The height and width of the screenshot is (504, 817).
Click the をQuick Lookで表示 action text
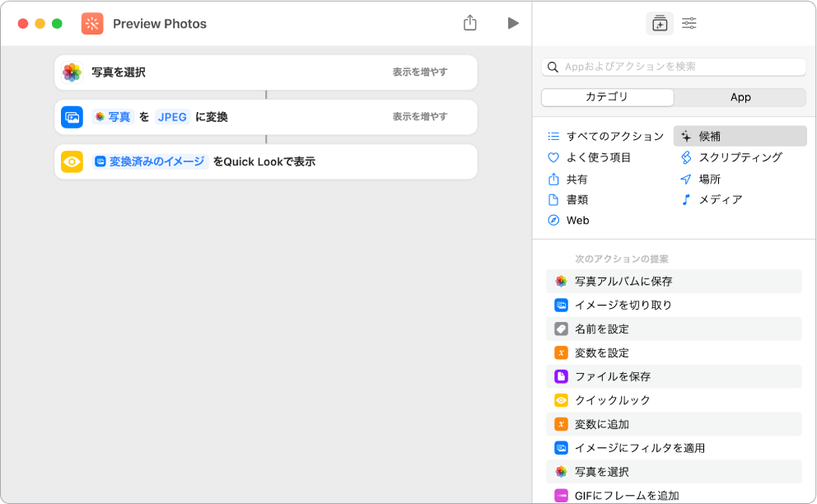(x=264, y=161)
